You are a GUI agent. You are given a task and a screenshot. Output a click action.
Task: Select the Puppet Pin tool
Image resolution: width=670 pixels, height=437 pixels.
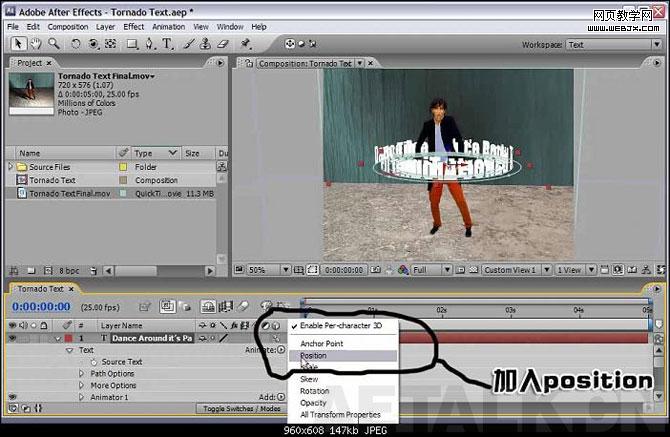click(x=245, y=44)
